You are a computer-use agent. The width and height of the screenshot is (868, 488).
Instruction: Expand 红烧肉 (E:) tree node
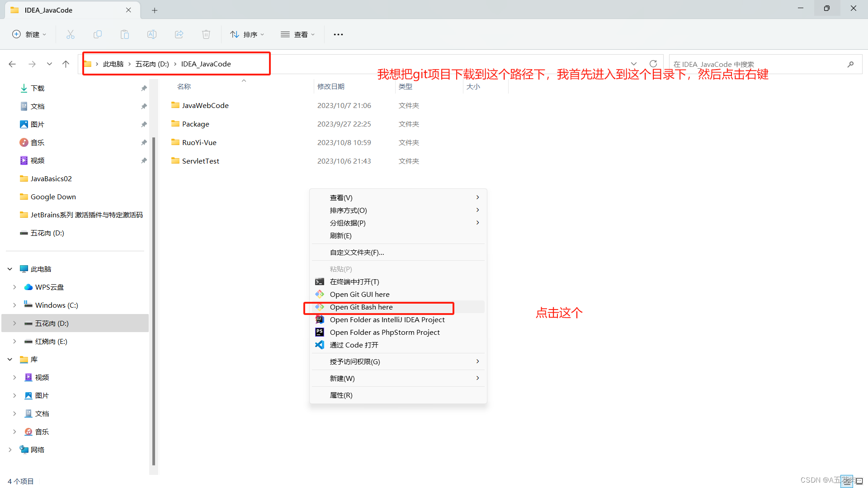coord(14,341)
